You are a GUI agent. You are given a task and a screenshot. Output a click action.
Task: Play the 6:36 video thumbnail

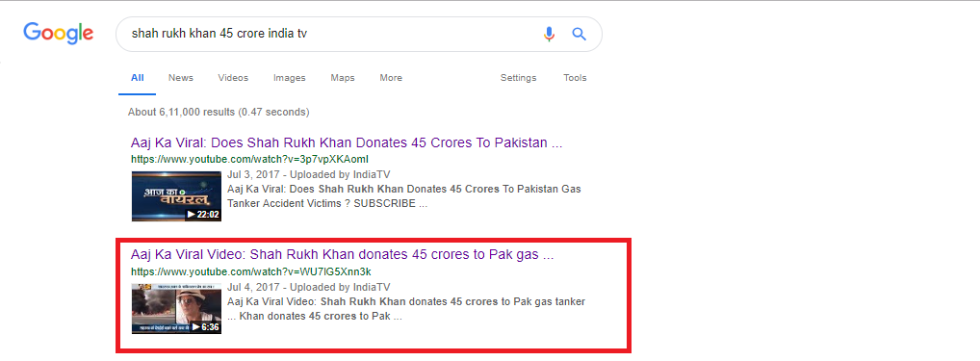[176, 308]
